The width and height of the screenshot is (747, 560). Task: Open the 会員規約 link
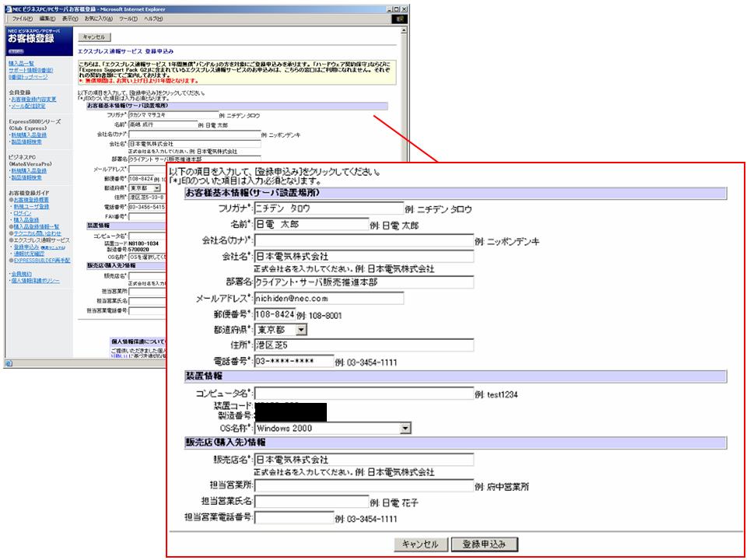tap(22, 274)
